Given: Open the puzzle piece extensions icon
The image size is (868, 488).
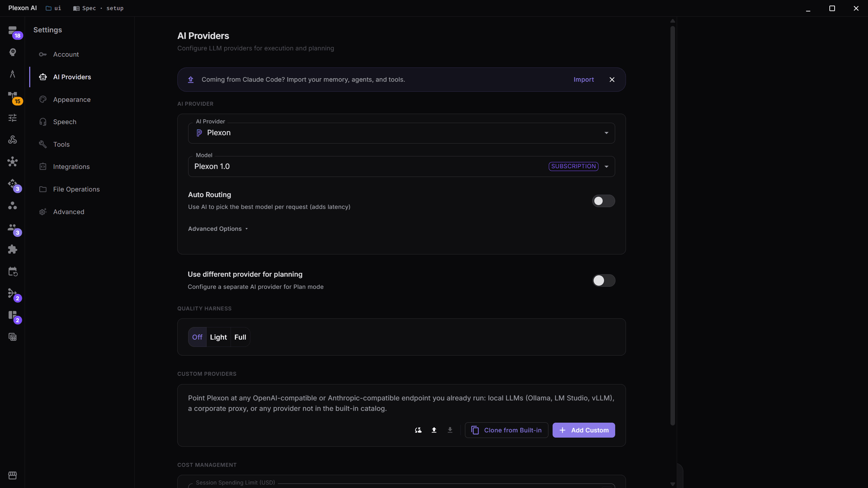Looking at the screenshot, I should pyautogui.click(x=13, y=249).
